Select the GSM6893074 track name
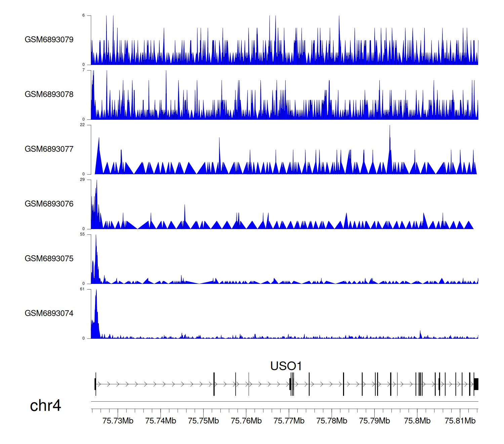This screenshot has height=444, width=504. [x=49, y=313]
